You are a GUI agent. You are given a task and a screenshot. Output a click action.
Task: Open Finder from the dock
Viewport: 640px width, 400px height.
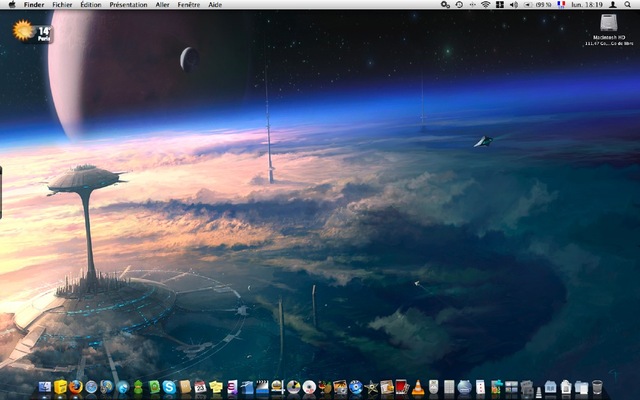[x=44, y=387]
